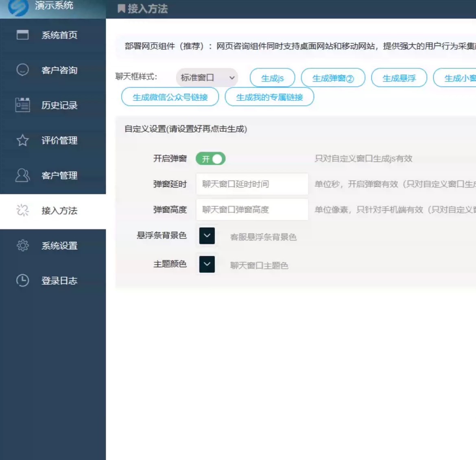Viewport: 476px width, 460px height.
Task: Click the 演示系统 logo icon
Action: pyautogui.click(x=18, y=7)
